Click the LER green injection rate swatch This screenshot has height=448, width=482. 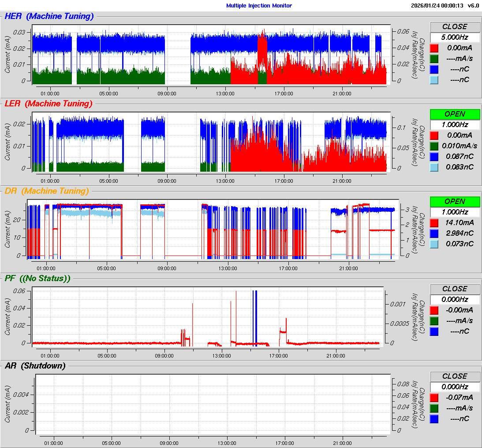[434, 146]
